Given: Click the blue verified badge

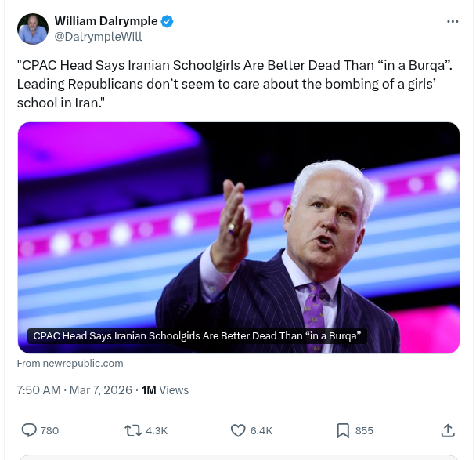Looking at the screenshot, I should pyautogui.click(x=167, y=22).
